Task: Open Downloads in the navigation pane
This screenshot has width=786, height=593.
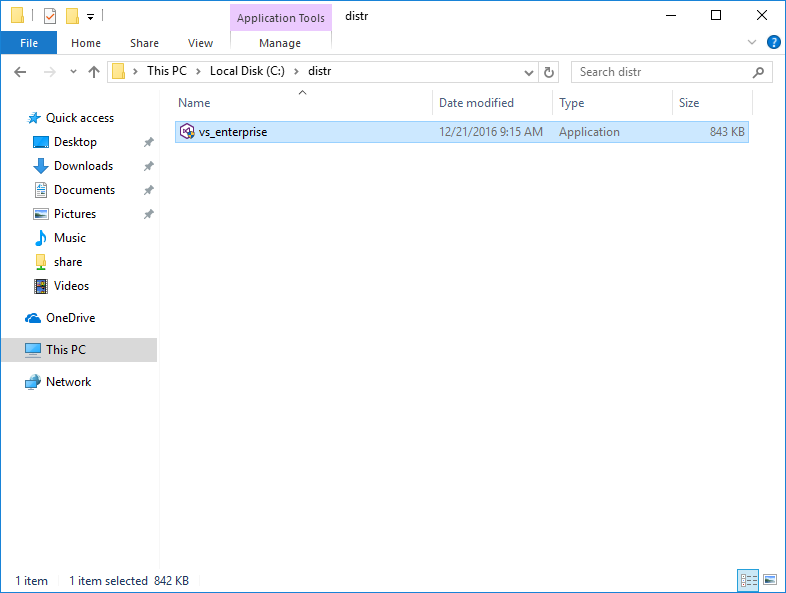Action: coord(83,166)
